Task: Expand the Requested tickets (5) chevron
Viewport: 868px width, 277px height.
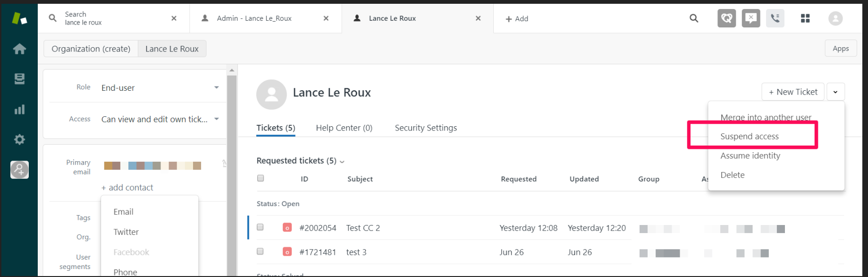Action: 342,162
